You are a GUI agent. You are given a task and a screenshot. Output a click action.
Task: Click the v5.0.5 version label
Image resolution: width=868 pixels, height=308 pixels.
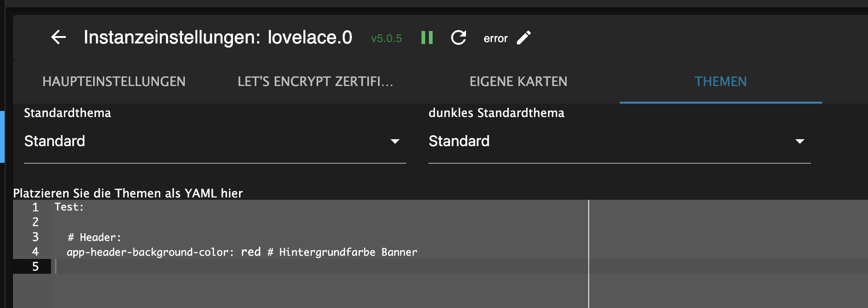pos(386,39)
